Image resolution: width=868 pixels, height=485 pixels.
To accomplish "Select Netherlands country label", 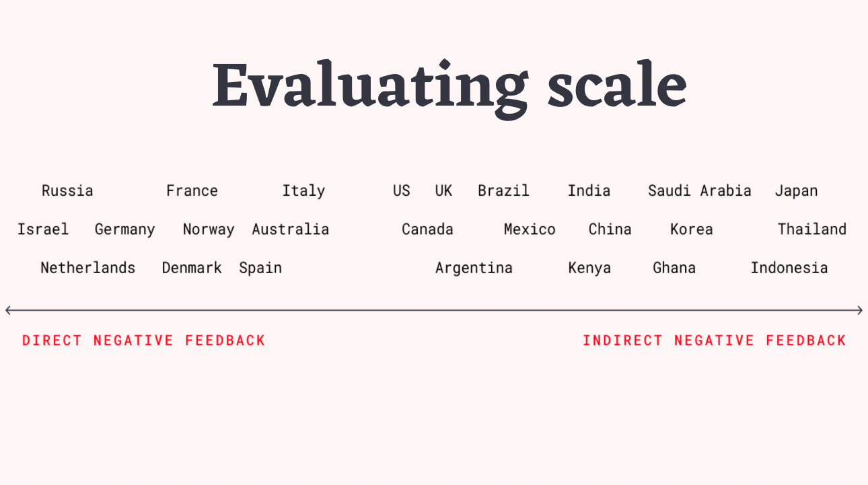I will coord(88,267).
